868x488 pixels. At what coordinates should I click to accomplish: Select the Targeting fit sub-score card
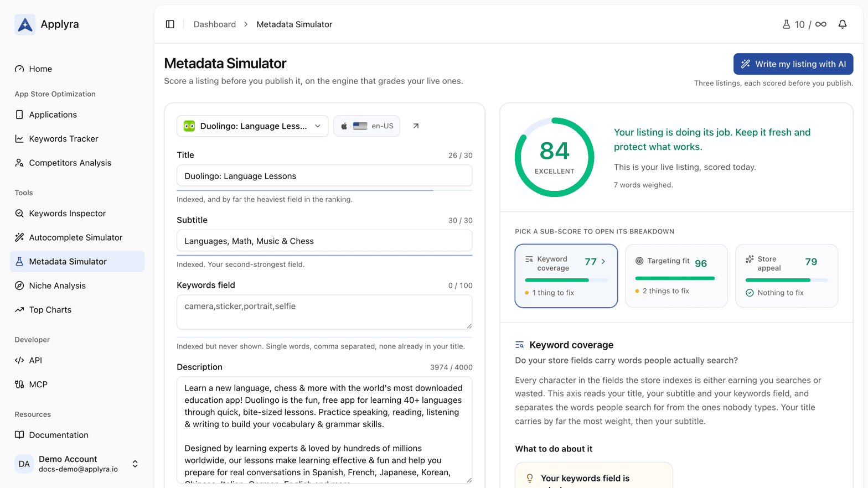676,276
